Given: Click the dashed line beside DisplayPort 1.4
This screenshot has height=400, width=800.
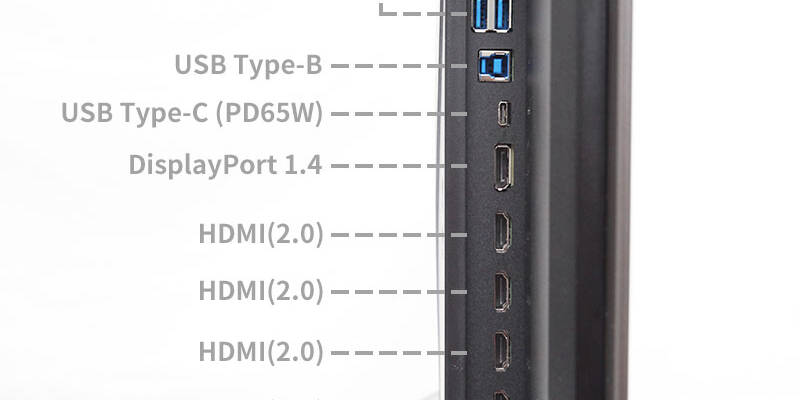Looking at the screenshot, I should click(399, 166).
